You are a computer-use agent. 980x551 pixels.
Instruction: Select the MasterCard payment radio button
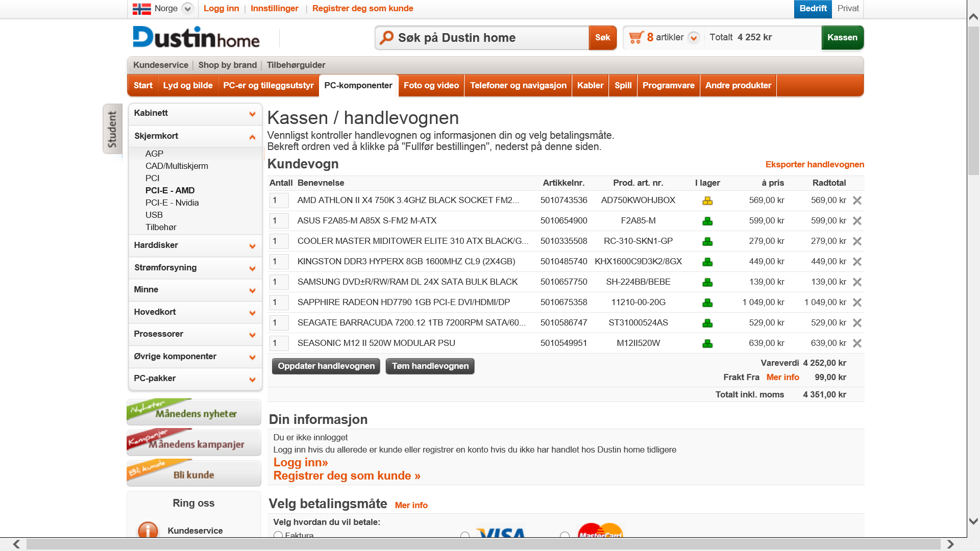coord(565,535)
